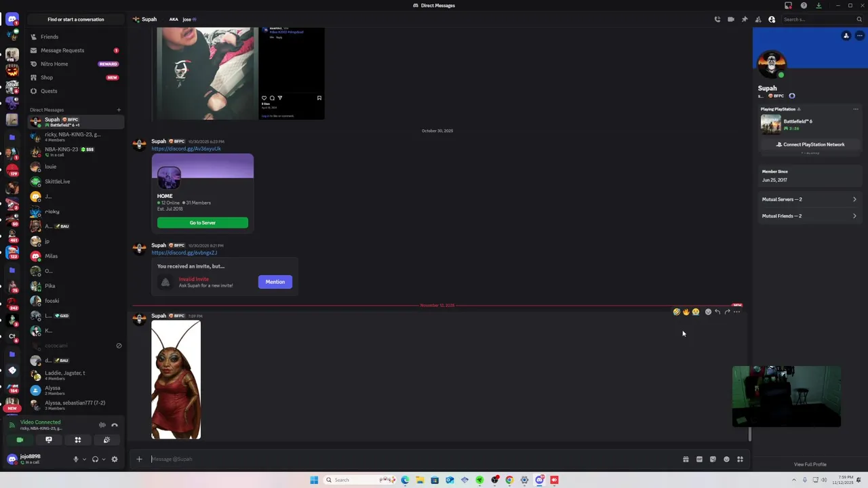Click the Go to Server button
This screenshot has height=488, width=868.
coord(203,222)
